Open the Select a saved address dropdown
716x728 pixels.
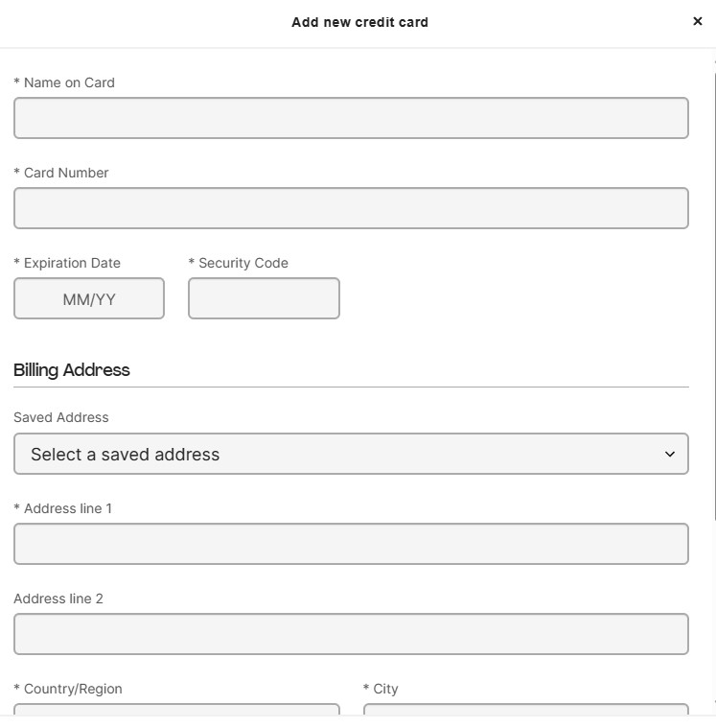pos(351,454)
